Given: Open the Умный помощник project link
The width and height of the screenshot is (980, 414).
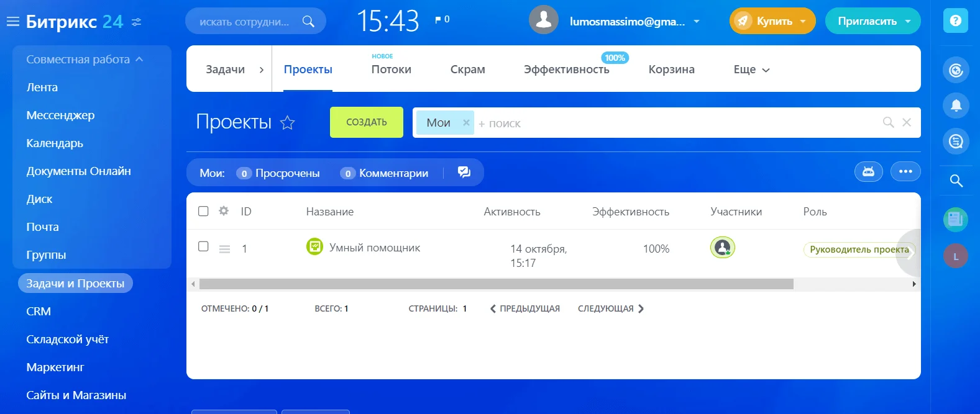Looking at the screenshot, I should coord(375,248).
